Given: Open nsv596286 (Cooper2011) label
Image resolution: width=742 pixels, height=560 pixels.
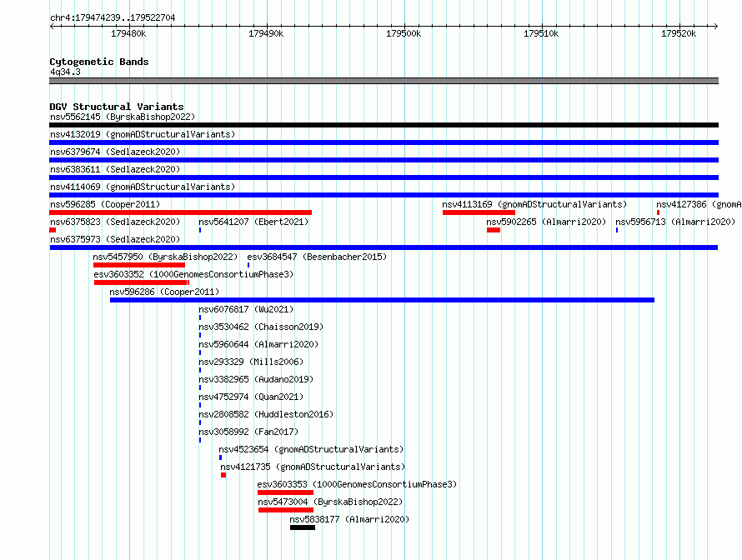Looking at the screenshot, I should (x=164, y=292).
